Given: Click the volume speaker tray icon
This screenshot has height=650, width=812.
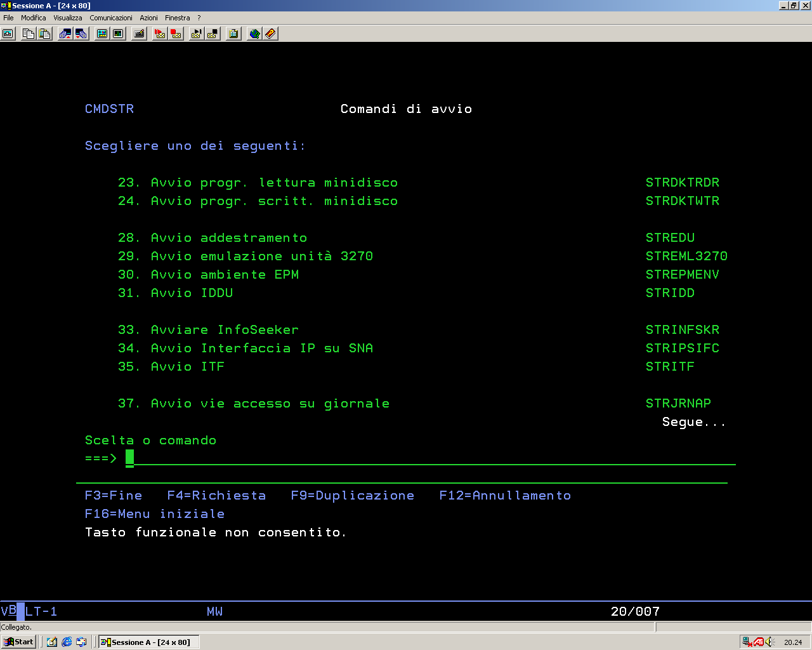Looking at the screenshot, I should (769, 642).
